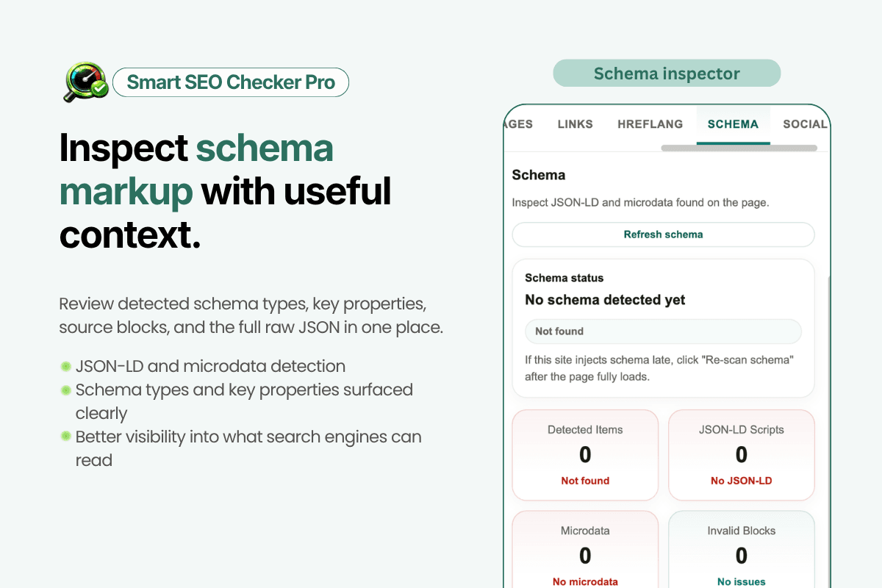Click the Refresh schema button

pos(663,234)
